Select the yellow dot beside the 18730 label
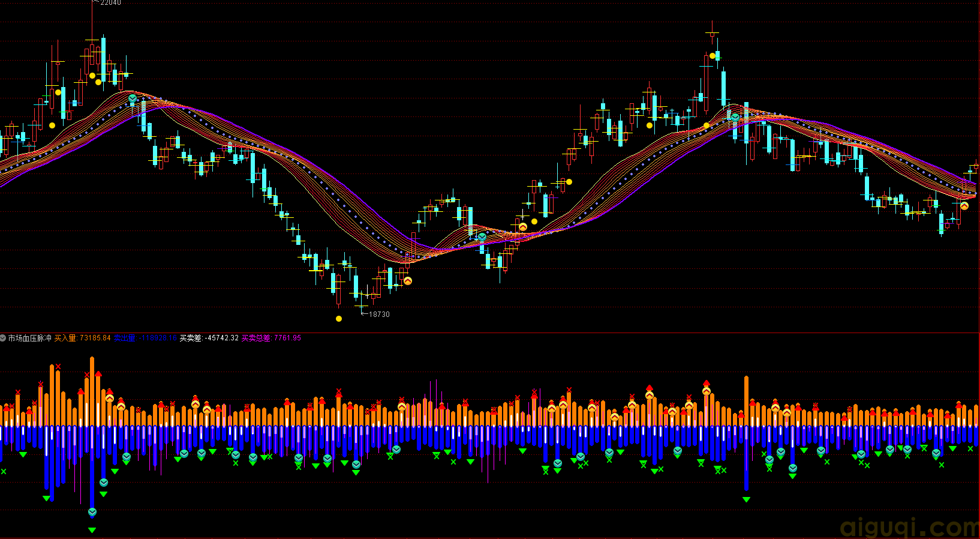This screenshot has width=980, height=539. click(339, 319)
